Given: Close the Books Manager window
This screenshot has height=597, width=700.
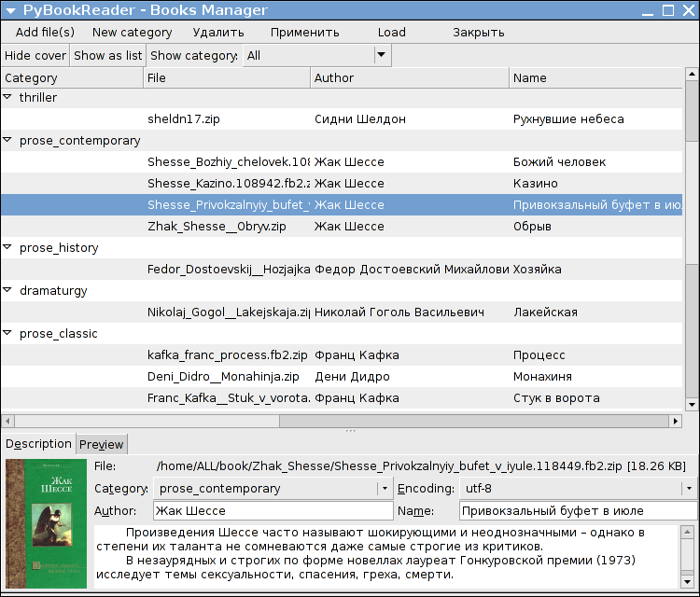Looking at the screenshot, I should [689, 10].
